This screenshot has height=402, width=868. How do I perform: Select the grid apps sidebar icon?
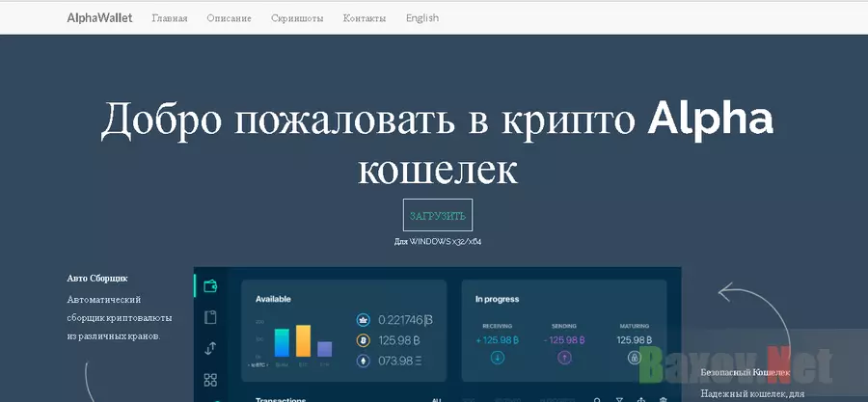coord(210,380)
